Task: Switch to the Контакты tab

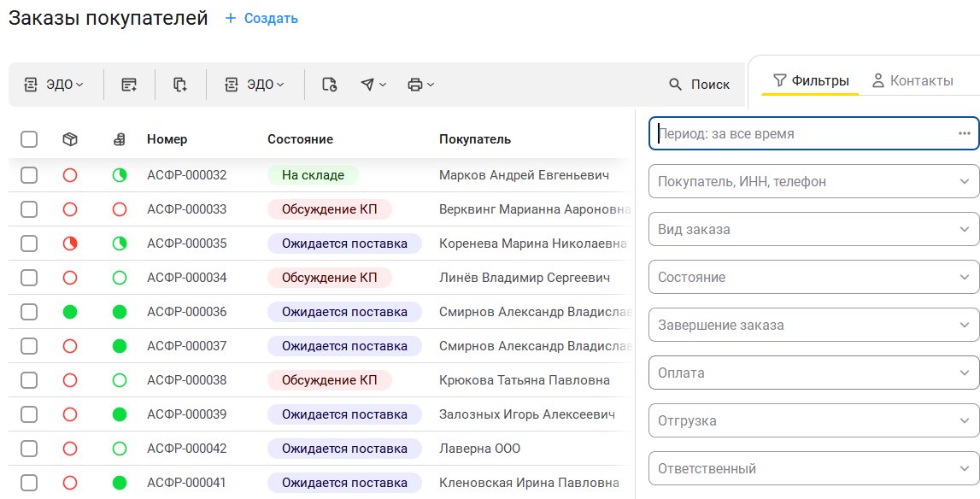Action: [x=913, y=80]
